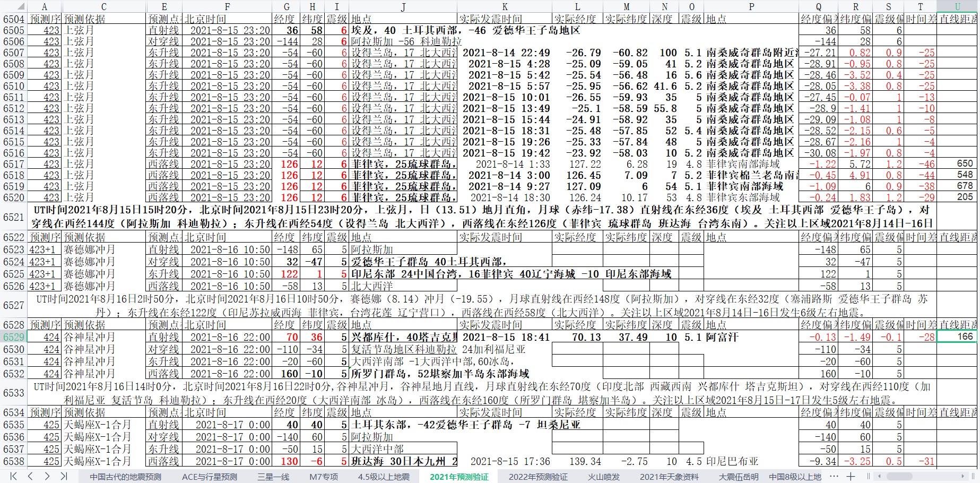Screen dimensions: 980x483
Task: Open the 三星一线 sheet tab
Action: click(x=273, y=477)
